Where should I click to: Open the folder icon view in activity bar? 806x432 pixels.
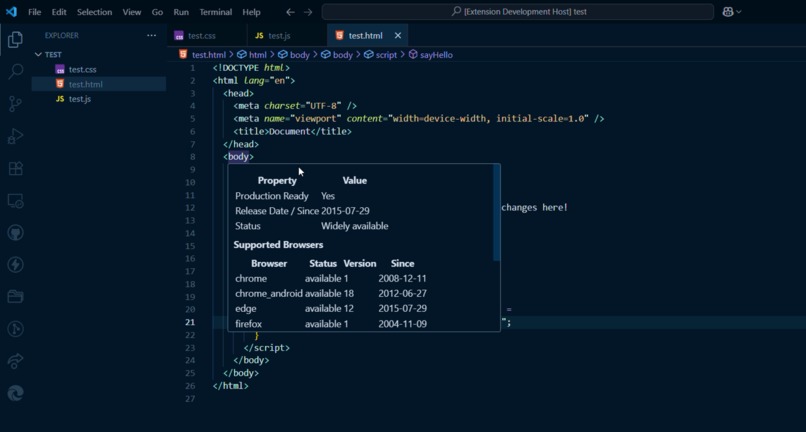point(15,297)
